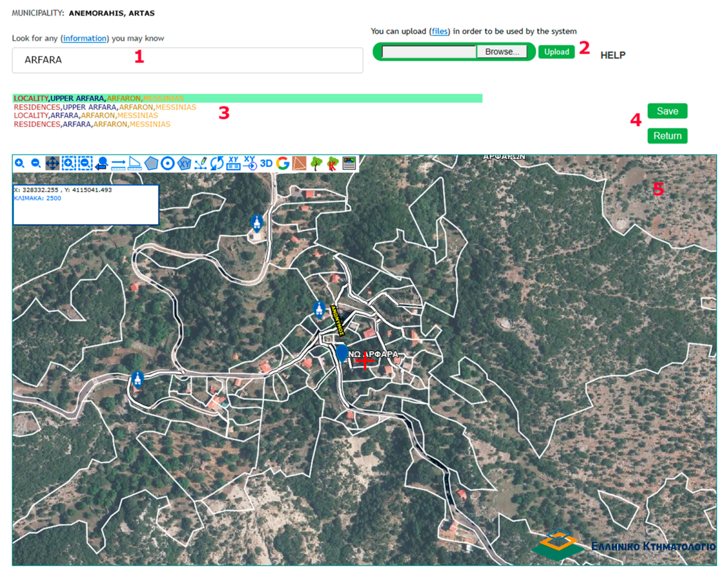Choose LOCALITY, ARFARA, ARFARON result
This screenshot has width=728, height=576.
(x=86, y=115)
